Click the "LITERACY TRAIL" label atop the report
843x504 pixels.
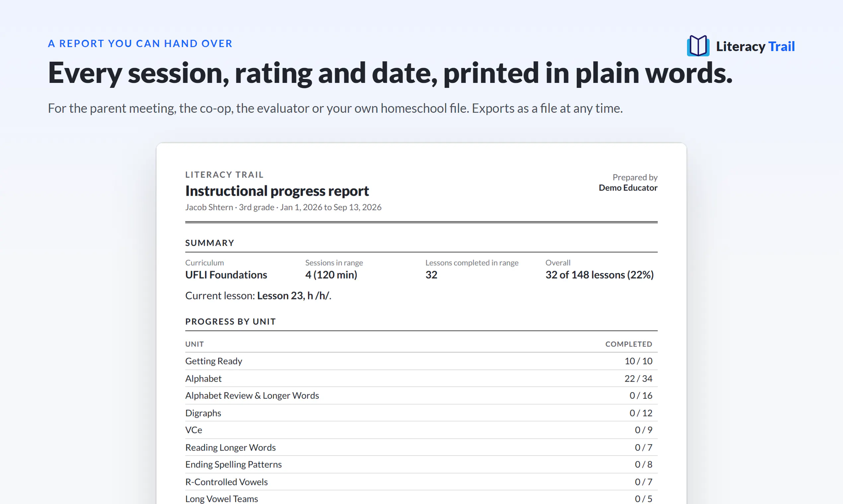click(x=224, y=174)
